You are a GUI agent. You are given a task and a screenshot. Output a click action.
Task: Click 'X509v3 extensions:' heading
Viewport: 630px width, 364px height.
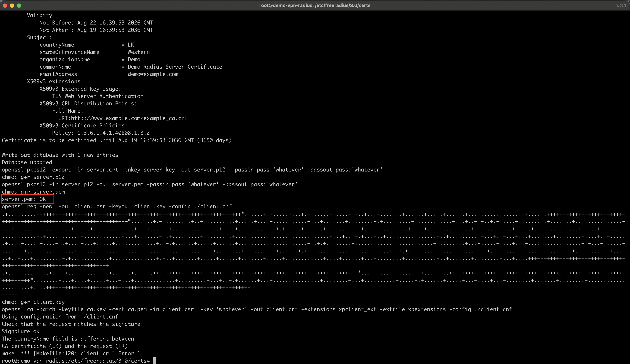(55, 82)
